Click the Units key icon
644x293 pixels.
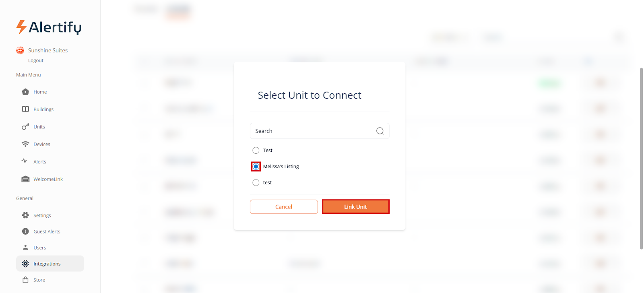point(25,127)
